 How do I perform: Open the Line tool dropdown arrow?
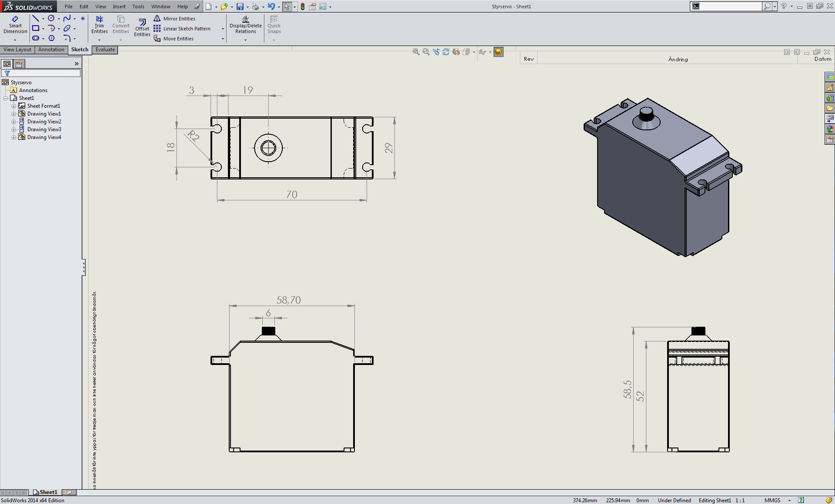tap(43, 19)
